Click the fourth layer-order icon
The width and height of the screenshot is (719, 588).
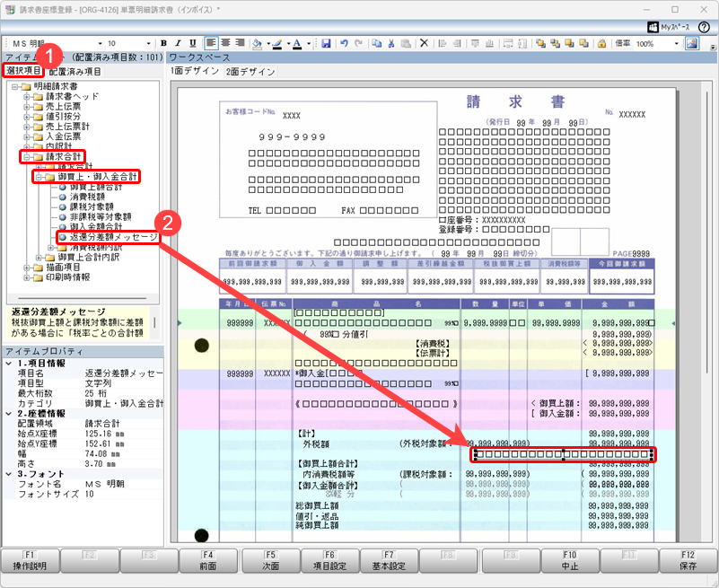[583, 44]
